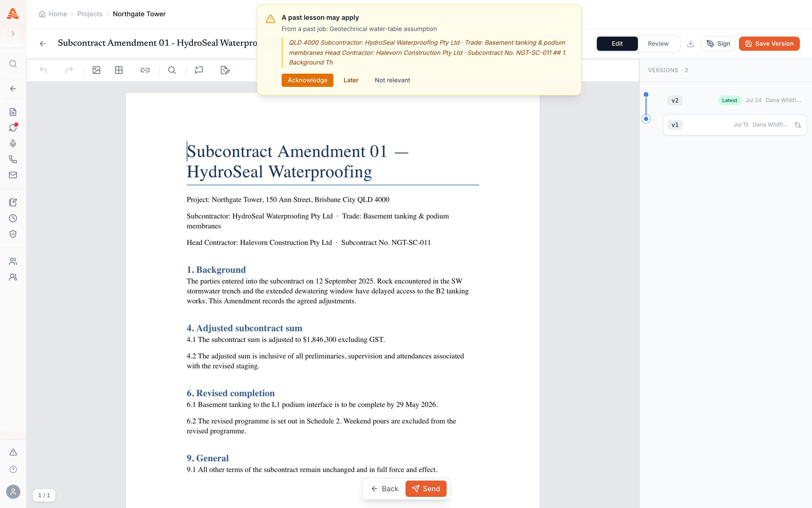Choose Later on the lesson alert
This screenshot has height=508, width=812.
coord(351,80)
